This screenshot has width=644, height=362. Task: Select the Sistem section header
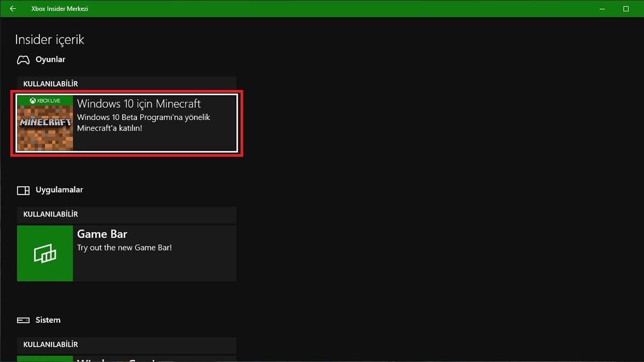coord(48,320)
